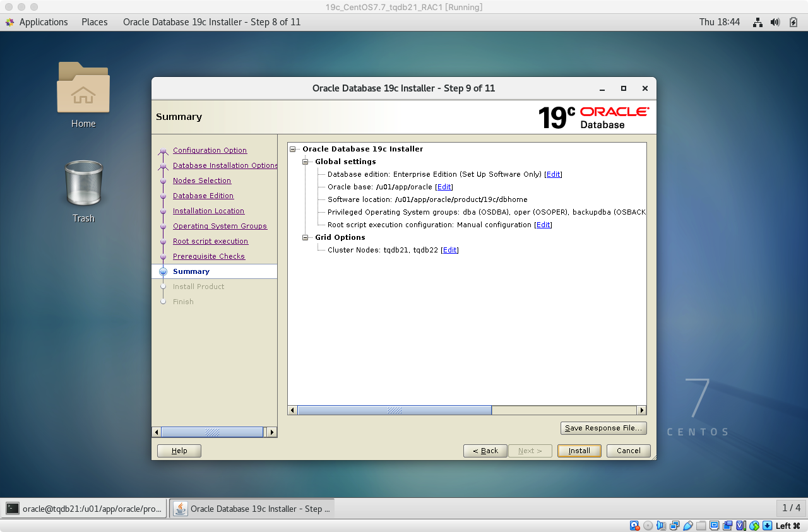This screenshot has width=808, height=532.
Task: Click the steps panel scroll left arrow
Action: point(157,432)
